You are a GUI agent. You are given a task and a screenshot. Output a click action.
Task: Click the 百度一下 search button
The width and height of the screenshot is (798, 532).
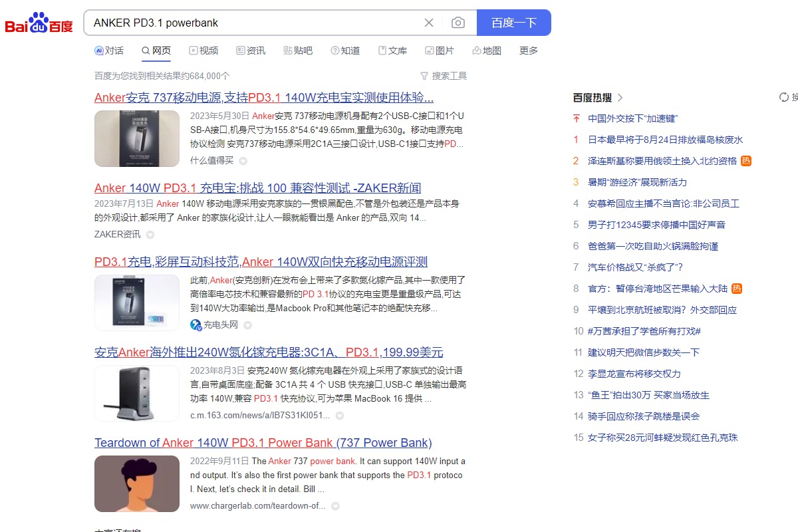pos(514,23)
